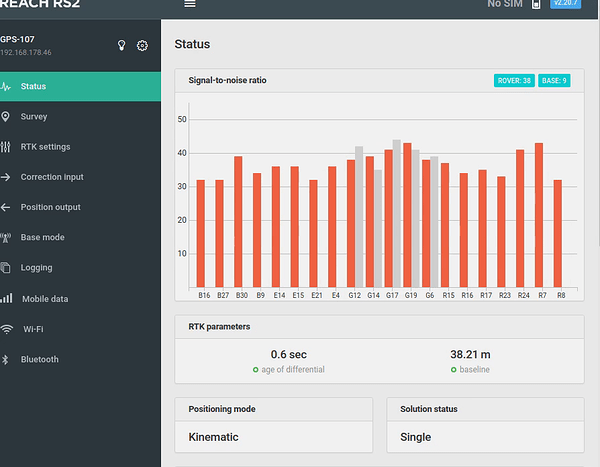Click the Position output arrow icon
600x467 pixels.
pyautogui.click(x=5, y=207)
